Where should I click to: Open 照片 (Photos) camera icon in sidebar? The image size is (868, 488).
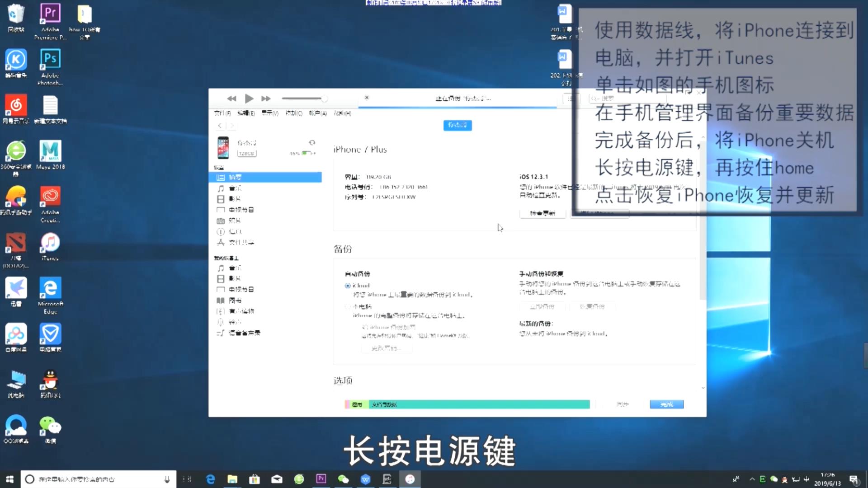point(221,221)
